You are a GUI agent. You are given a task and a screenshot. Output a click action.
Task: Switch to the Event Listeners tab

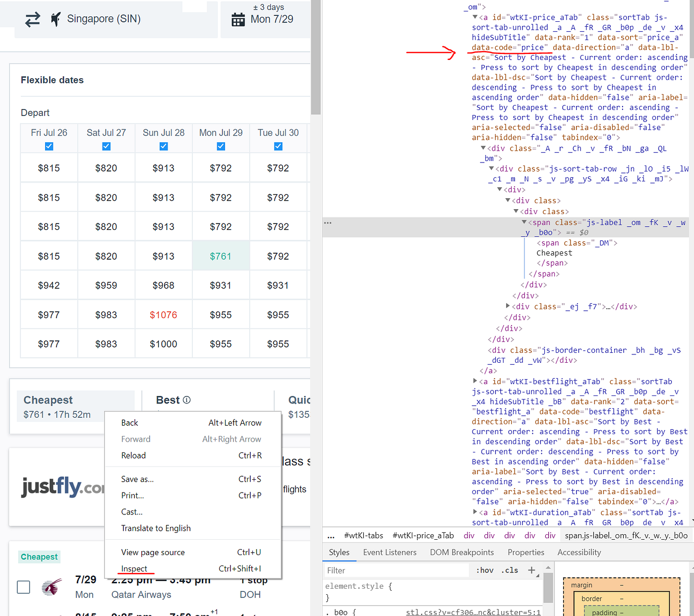(x=390, y=552)
